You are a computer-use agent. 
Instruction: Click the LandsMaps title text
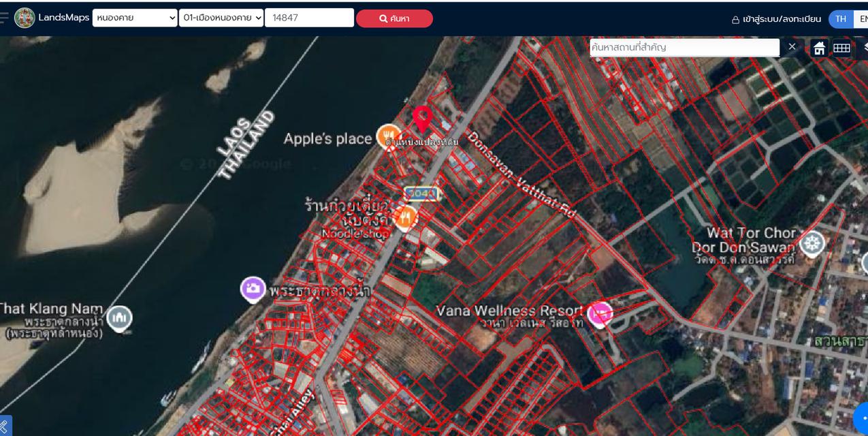64,18
